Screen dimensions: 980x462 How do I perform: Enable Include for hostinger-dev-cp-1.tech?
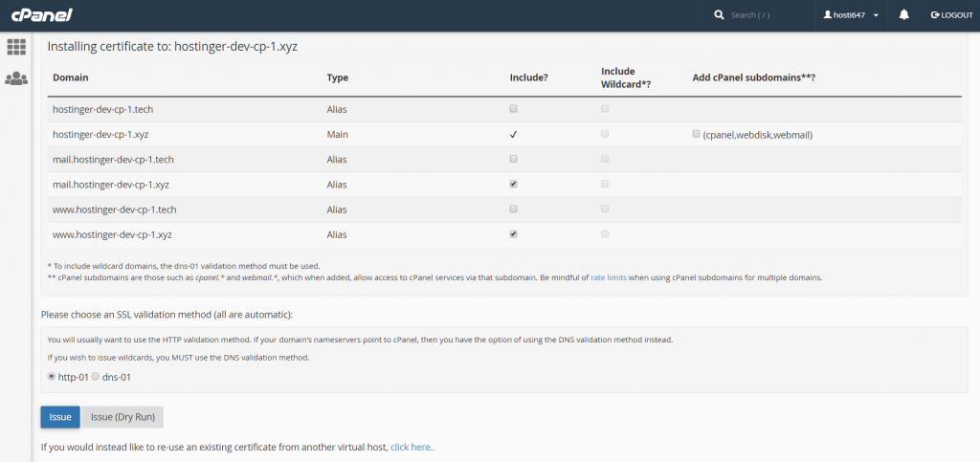coord(514,109)
